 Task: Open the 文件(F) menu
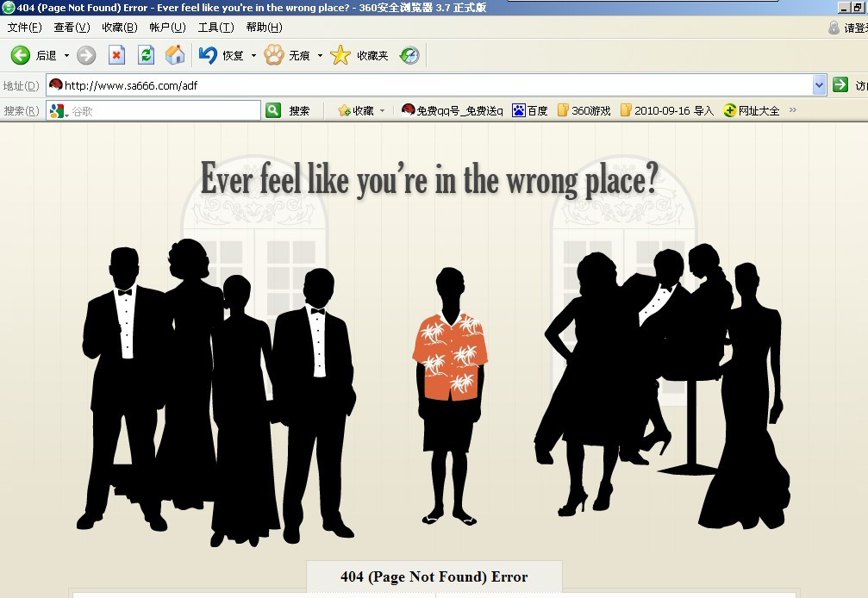[24, 27]
